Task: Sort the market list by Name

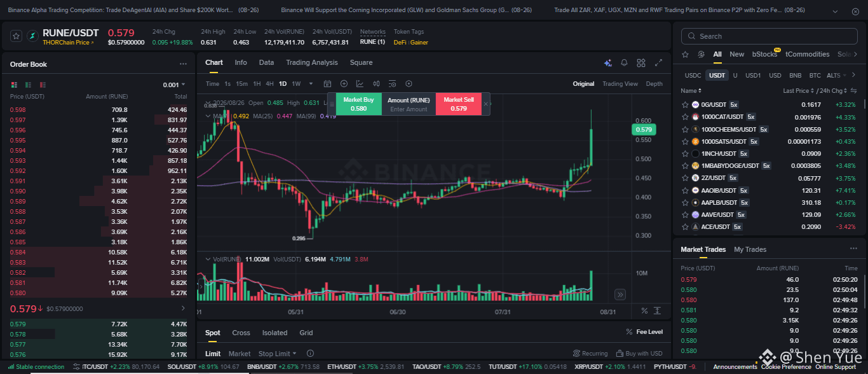Action: [x=690, y=91]
